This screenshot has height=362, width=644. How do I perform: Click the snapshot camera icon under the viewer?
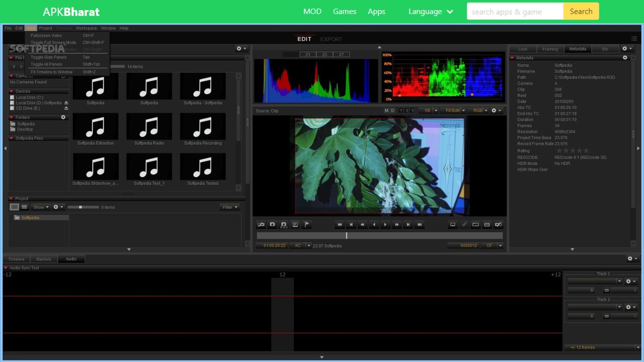272,225
